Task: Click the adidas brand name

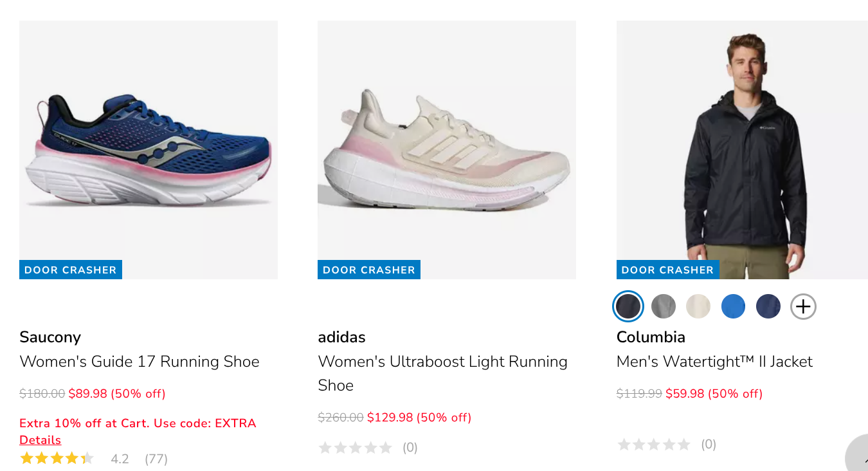Action: tap(341, 337)
